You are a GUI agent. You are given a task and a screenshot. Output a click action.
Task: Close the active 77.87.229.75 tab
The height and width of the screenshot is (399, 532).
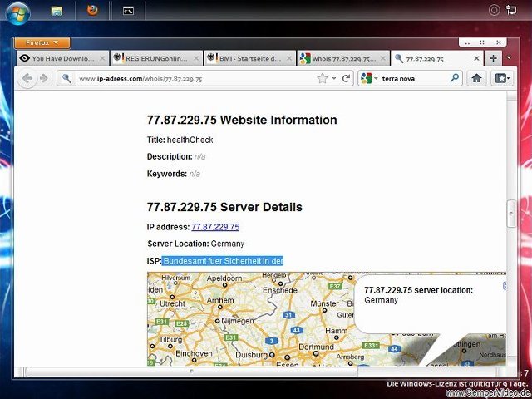476,58
